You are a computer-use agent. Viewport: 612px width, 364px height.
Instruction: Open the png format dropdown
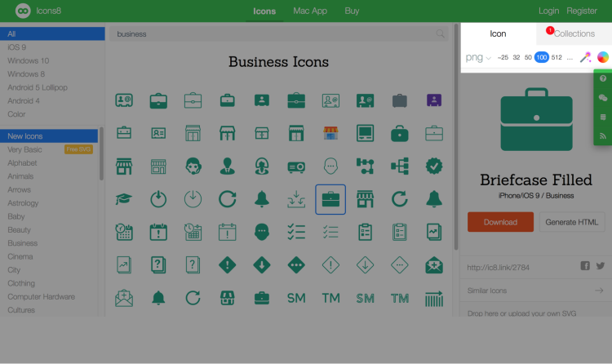pyautogui.click(x=477, y=58)
